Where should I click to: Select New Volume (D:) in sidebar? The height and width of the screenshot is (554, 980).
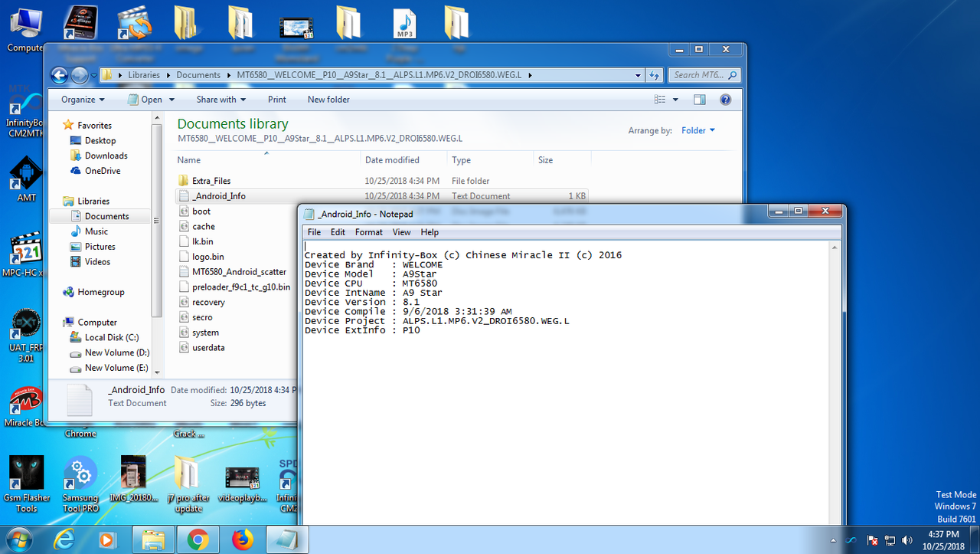coord(116,352)
